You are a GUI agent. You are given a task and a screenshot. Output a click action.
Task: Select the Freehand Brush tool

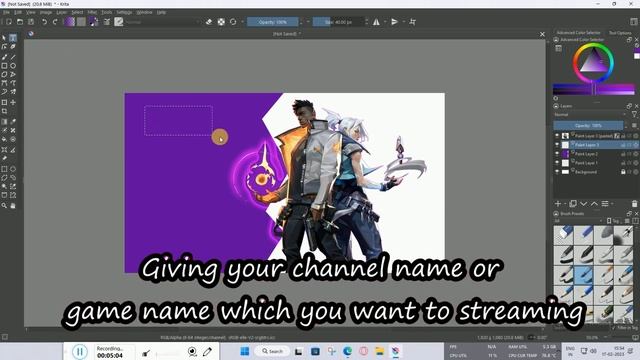point(4,57)
